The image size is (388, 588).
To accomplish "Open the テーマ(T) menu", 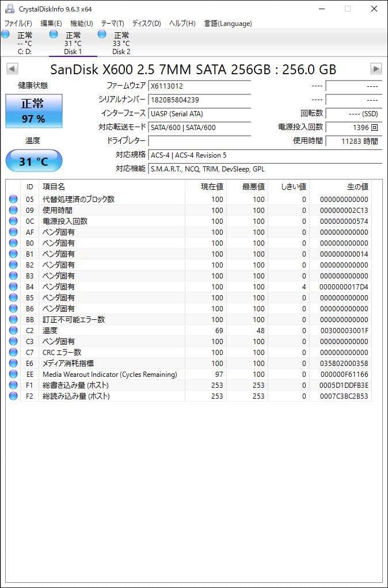I will tap(113, 23).
